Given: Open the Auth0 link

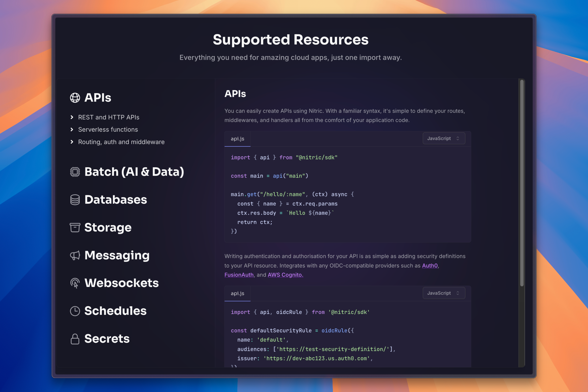Looking at the screenshot, I should tap(430, 266).
